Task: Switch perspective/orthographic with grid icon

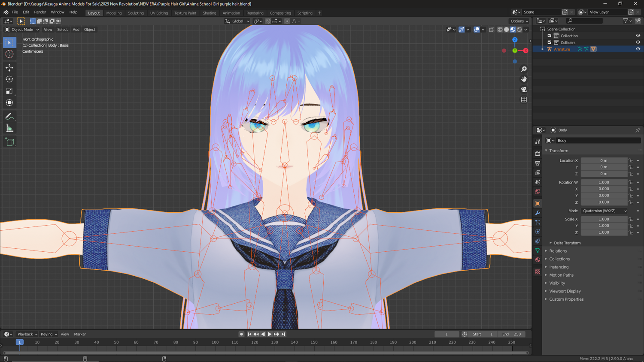Action: [524, 100]
